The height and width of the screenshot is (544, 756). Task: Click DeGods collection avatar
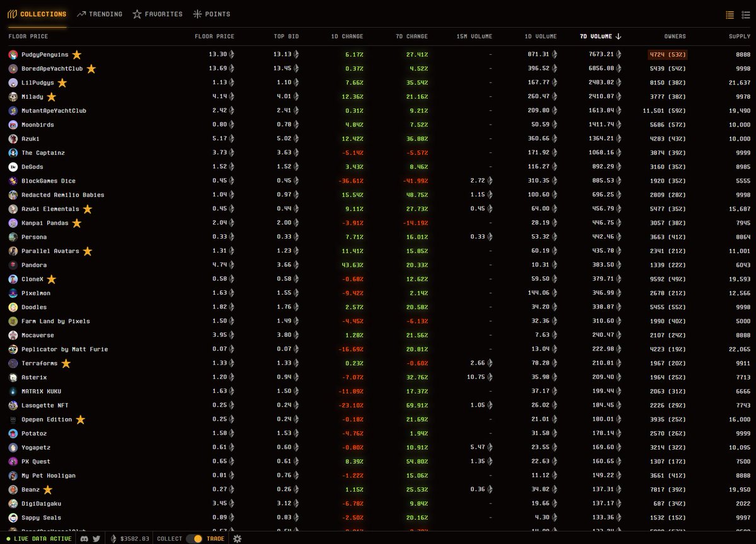pos(13,167)
